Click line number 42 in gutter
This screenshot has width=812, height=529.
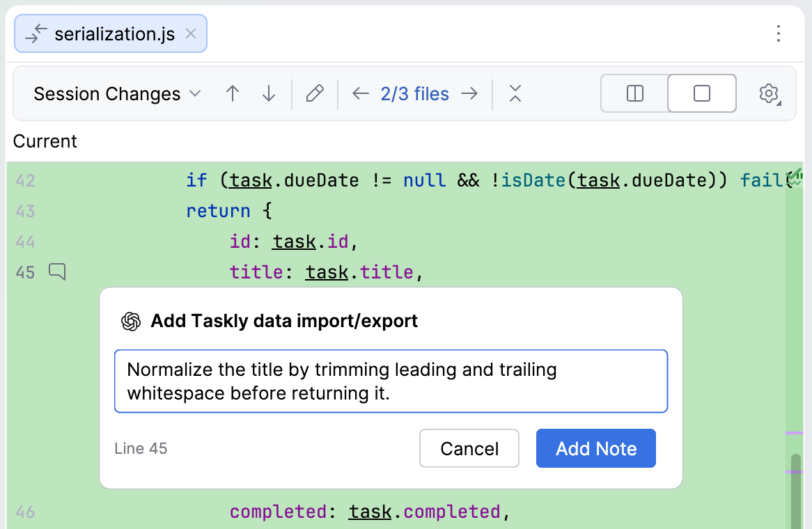coord(25,181)
